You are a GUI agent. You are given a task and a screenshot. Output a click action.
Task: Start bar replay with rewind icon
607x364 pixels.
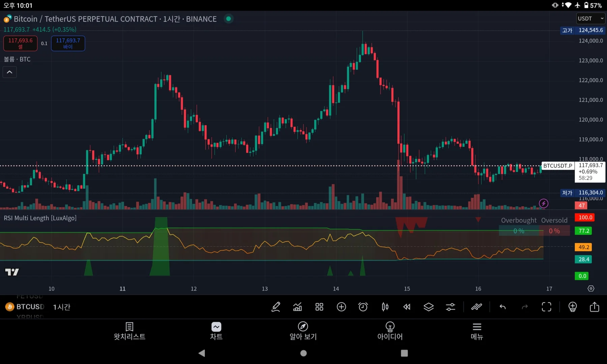(407, 307)
